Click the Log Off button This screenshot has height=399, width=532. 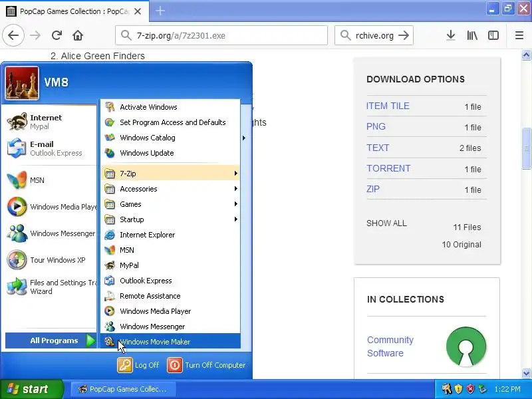(x=138, y=365)
